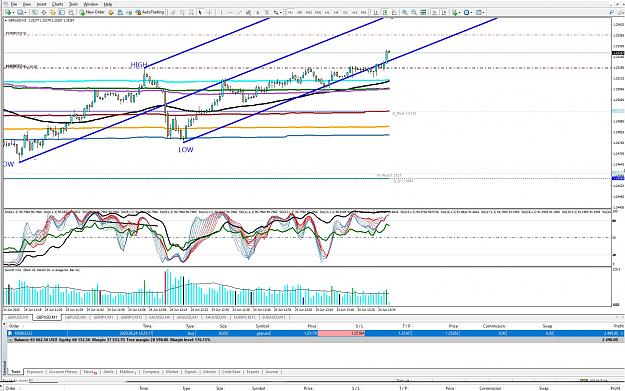This screenshot has width=625, height=391.
Task: Click the search icon in toolbar
Action: [611, 12]
